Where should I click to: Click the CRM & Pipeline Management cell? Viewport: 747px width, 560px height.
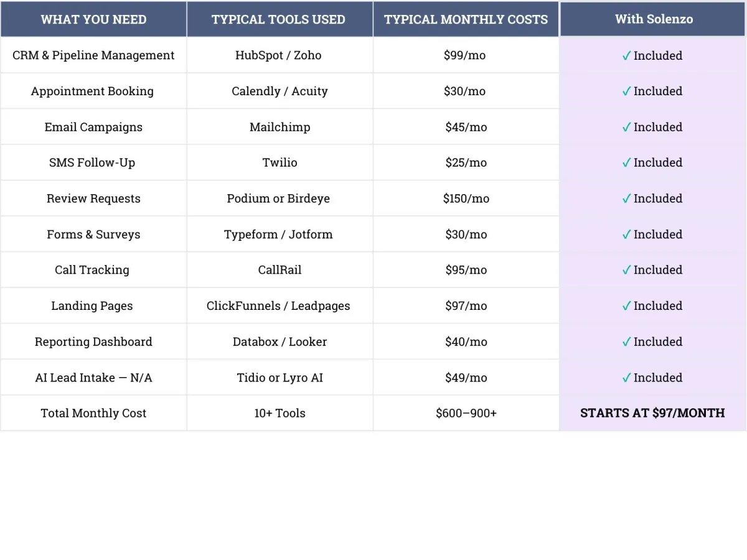click(93, 55)
